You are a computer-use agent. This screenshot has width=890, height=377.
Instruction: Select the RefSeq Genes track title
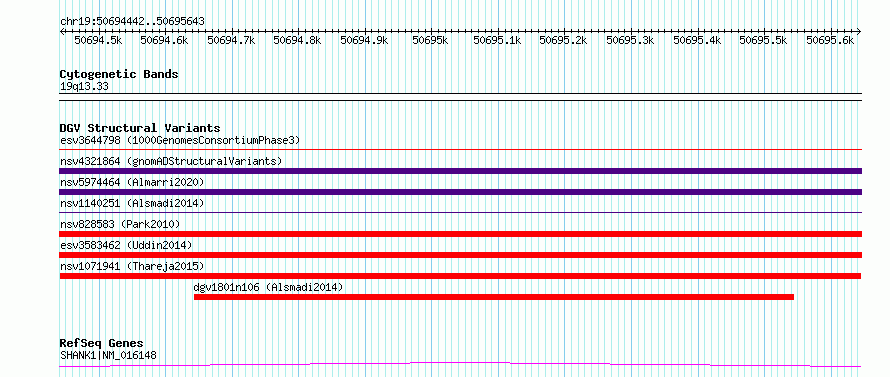click(102, 344)
